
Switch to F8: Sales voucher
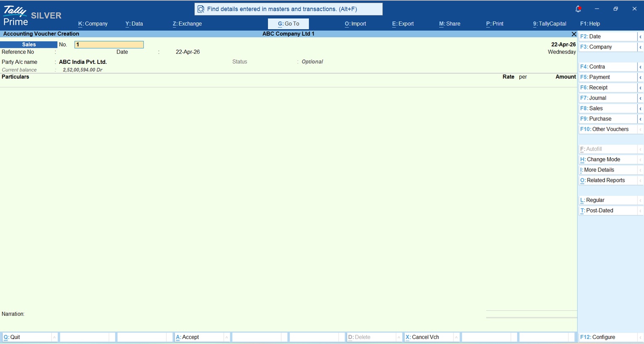point(608,108)
